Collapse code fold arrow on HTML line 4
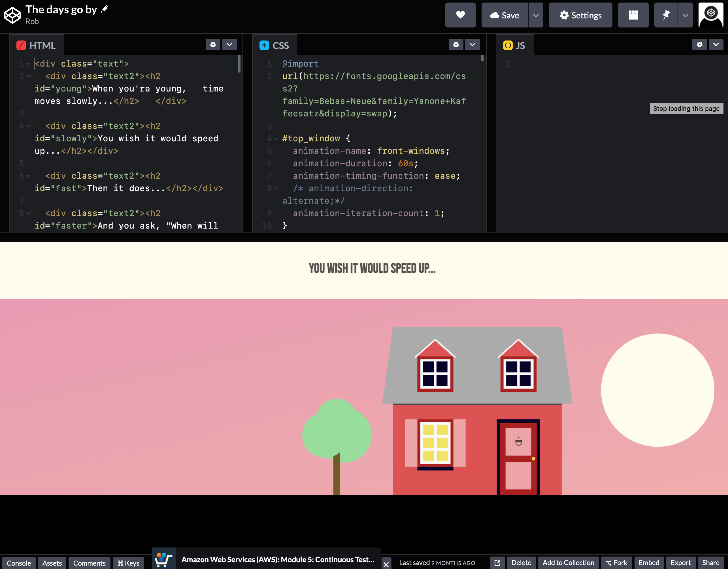The image size is (728, 569). pyautogui.click(x=29, y=126)
